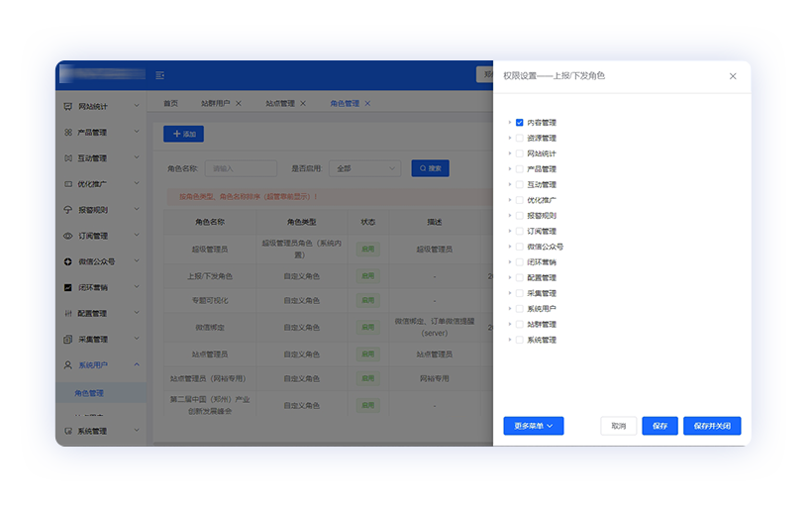Click the sidebar collapse icon in header

tap(160, 75)
